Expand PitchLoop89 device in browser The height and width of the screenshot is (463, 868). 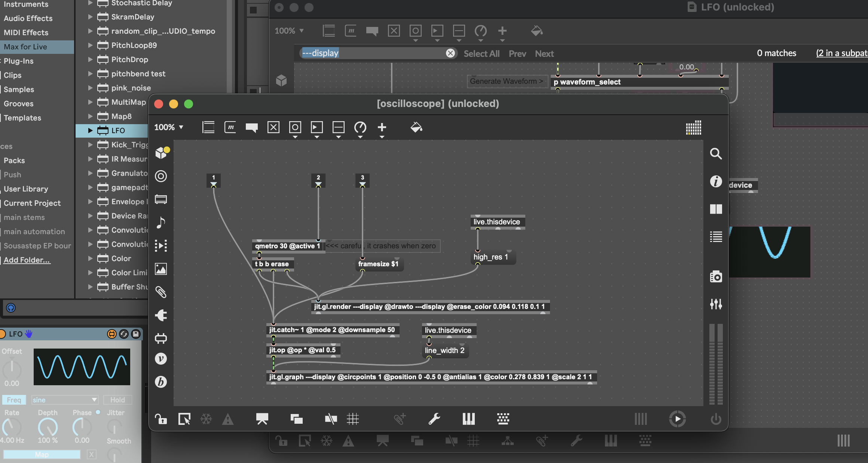[90, 45]
